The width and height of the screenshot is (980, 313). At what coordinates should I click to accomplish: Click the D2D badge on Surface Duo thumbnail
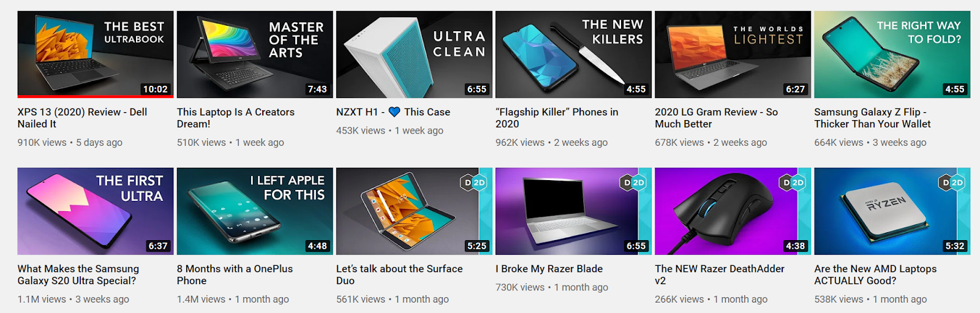coord(473,183)
